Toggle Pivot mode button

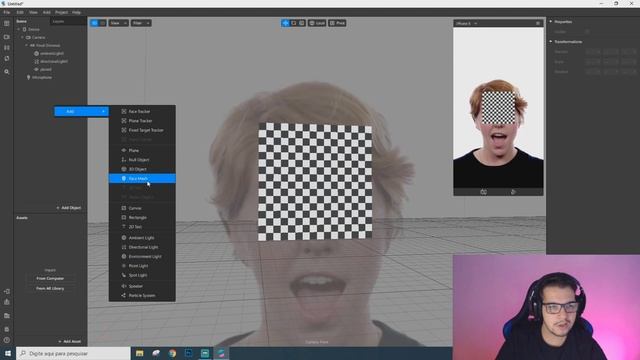(338, 23)
